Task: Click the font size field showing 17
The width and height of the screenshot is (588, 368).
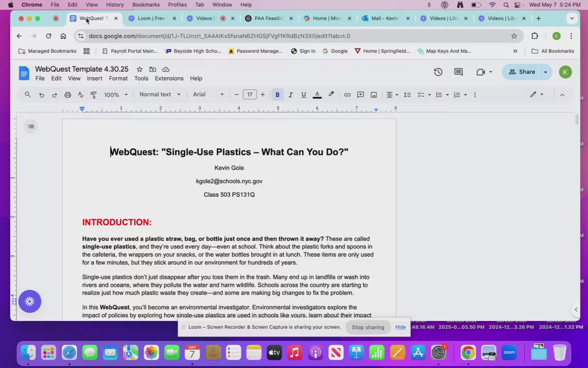Action: 250,95
